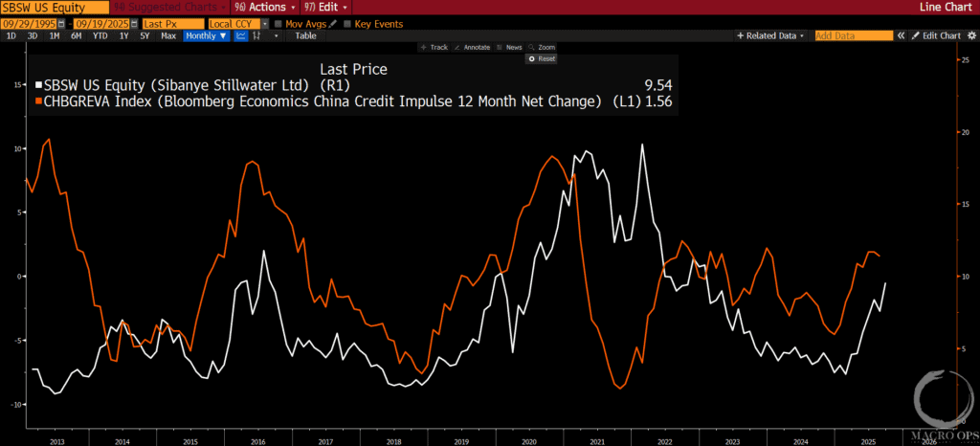Viewport: 980px width, 446px height.
Task: Enable the Track crosshair tool
Action: (434, 47)
